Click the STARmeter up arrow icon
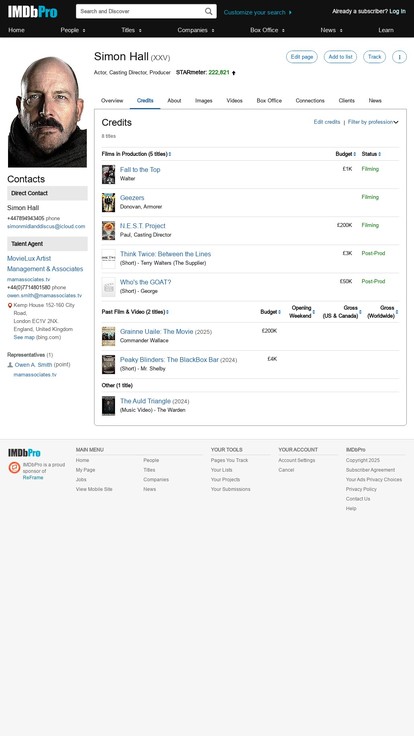 coord(234,73)
